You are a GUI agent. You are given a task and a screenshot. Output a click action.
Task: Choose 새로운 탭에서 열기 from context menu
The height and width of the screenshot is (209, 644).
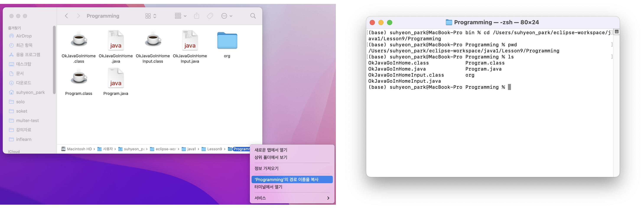292,150
